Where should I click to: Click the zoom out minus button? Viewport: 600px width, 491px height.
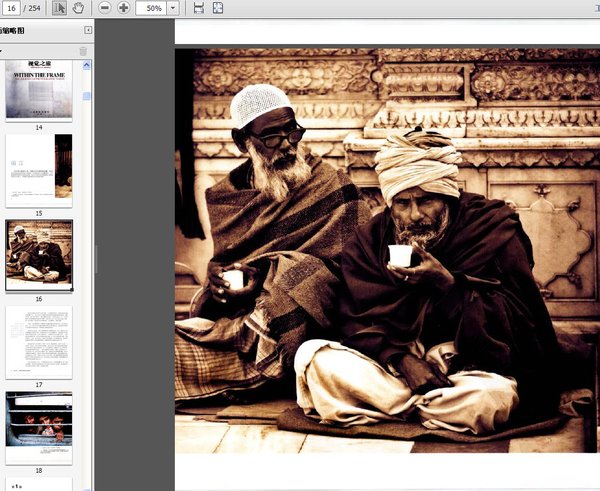pos(105,8)
